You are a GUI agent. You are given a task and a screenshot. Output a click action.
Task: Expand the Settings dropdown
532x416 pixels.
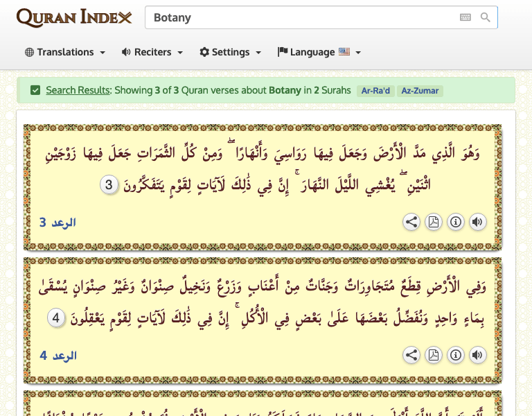tap(230, 52)
